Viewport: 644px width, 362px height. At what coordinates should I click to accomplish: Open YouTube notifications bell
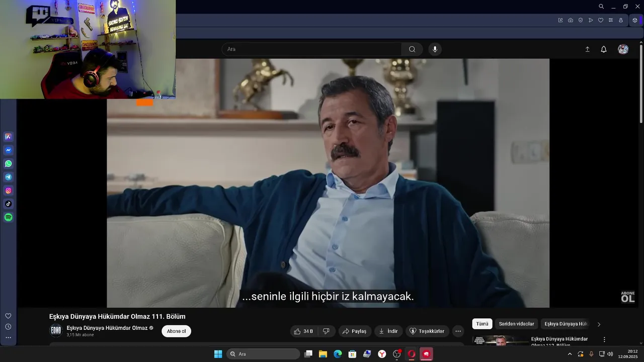pyautogui.click(x=604, y=49)
